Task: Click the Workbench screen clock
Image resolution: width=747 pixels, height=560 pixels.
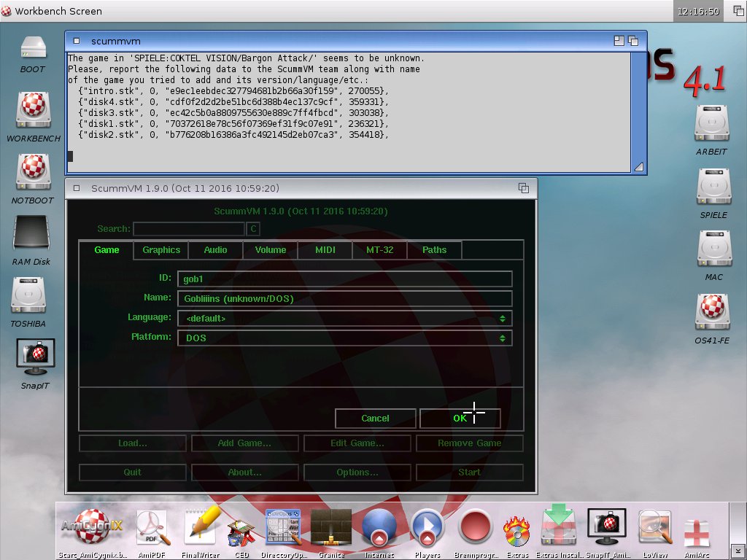Action: [698, 11]
